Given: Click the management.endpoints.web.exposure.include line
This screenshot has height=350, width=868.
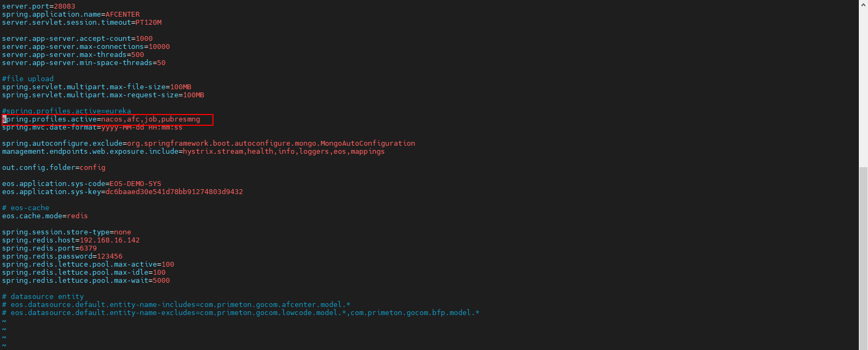Looking at the screenshot, I should [194, 152].
